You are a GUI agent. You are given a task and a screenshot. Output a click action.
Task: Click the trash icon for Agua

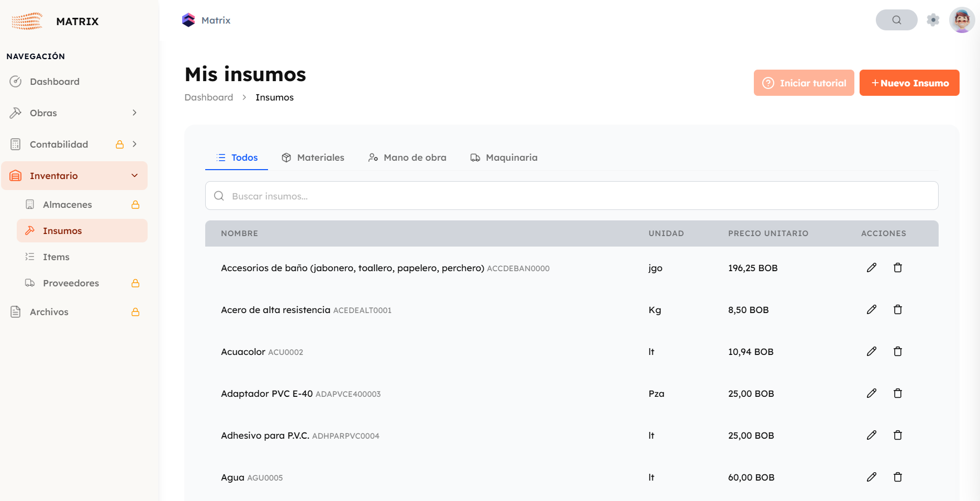click(897, 477)
